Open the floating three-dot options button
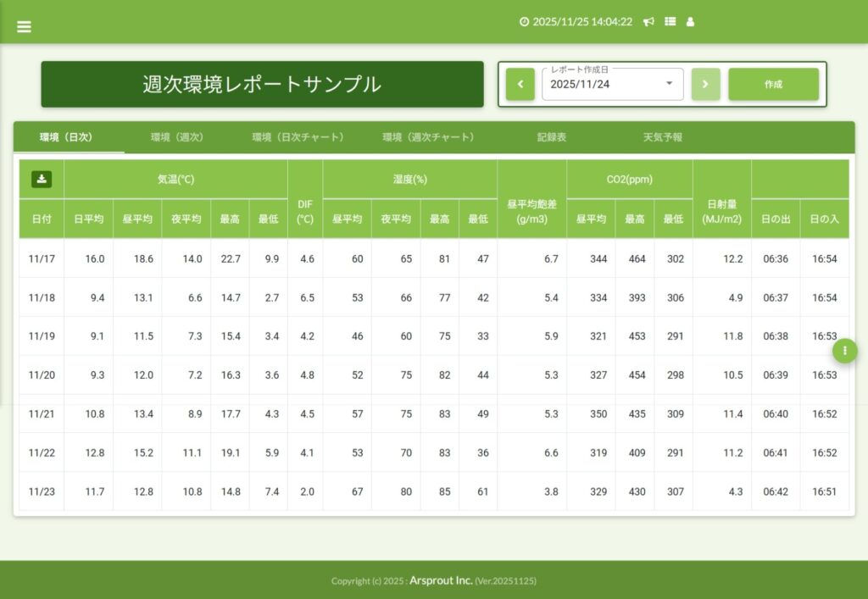The height and width of the screenshot is (599, 868). pos(844,351)
